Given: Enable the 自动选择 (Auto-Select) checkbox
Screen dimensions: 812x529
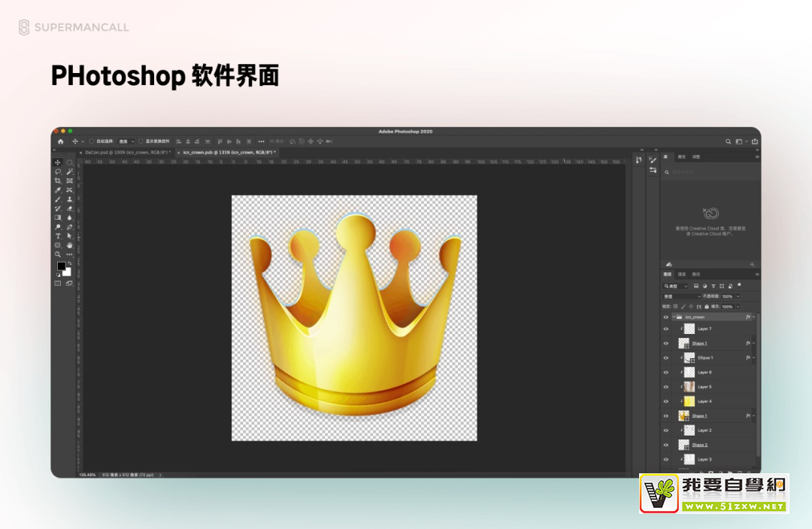Looking at the screenshot, I should pos(92,141).
